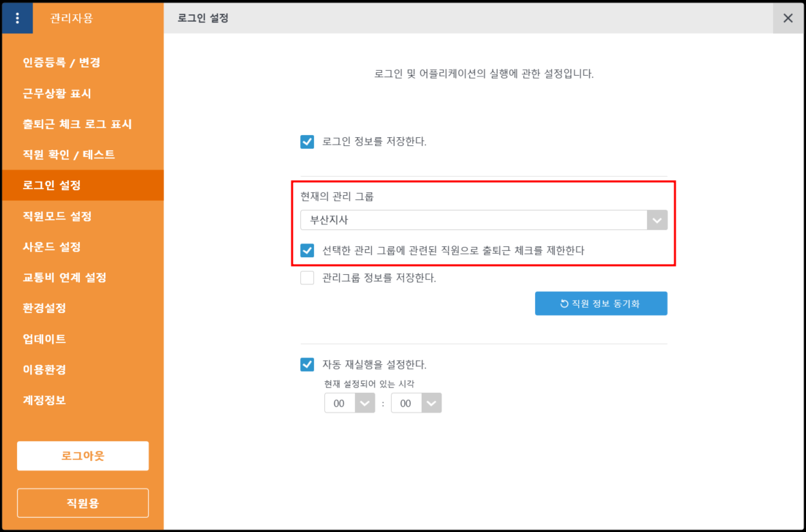Click the 로그아웃 button
The image size is (806, 532).
coord(83,456)
